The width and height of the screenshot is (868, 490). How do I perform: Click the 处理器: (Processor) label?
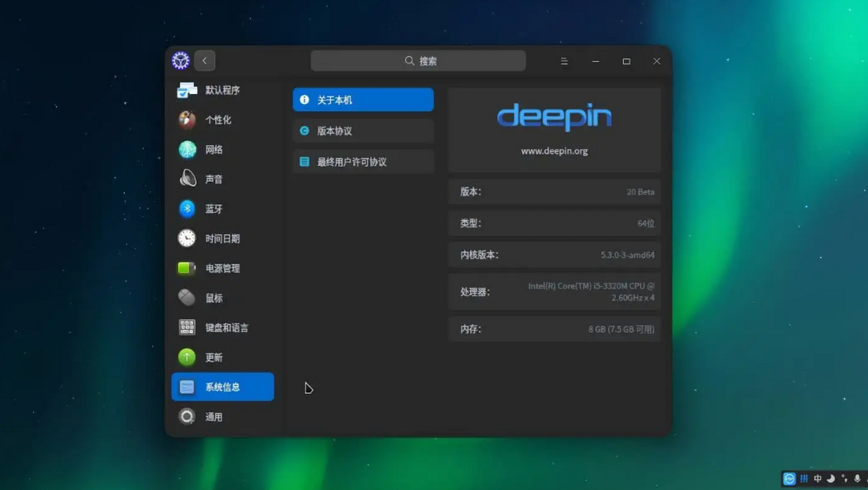click(475, 292)
